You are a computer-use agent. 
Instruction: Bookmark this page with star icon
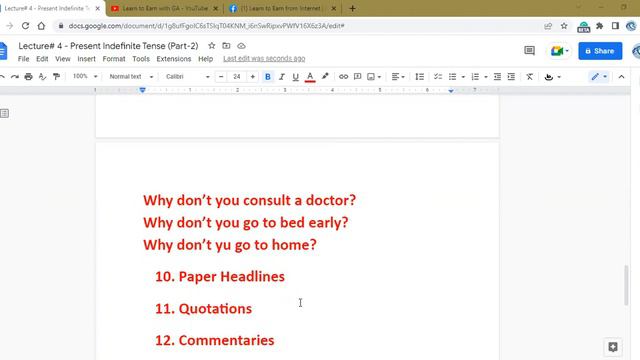[x=564, y=26]
